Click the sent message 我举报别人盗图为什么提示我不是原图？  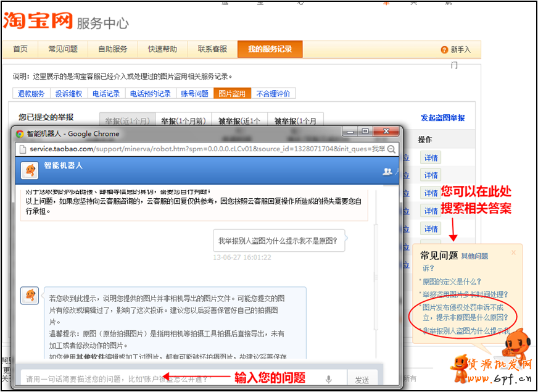(x=278, y=241)
